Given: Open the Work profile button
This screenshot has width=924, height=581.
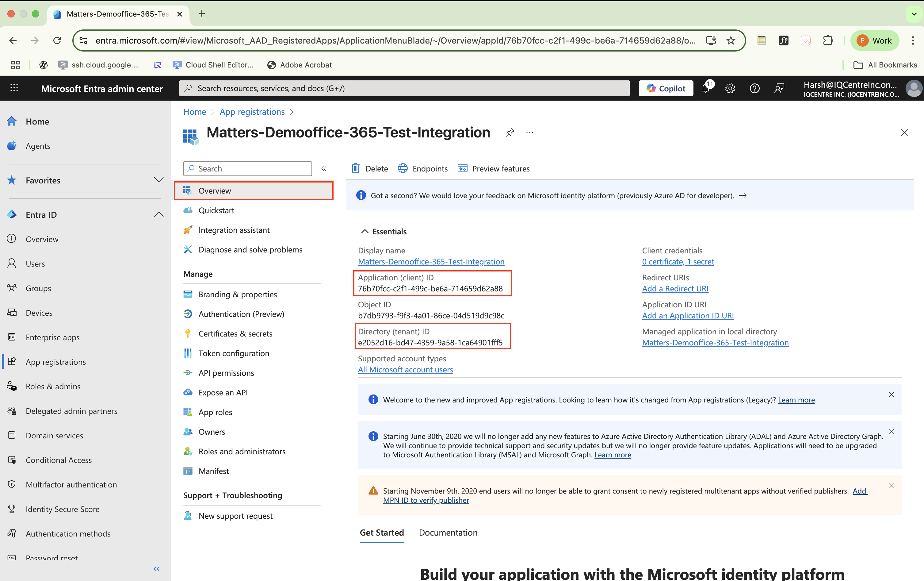Looking at the screenshot, I should [x=875, y=40].
